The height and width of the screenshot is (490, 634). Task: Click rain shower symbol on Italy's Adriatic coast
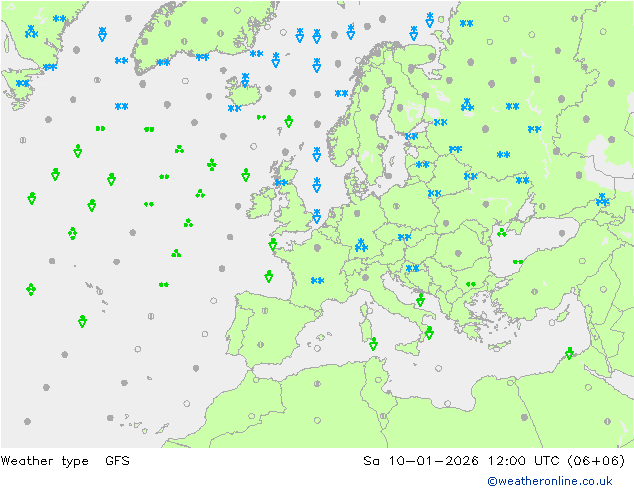click(421, 300)
